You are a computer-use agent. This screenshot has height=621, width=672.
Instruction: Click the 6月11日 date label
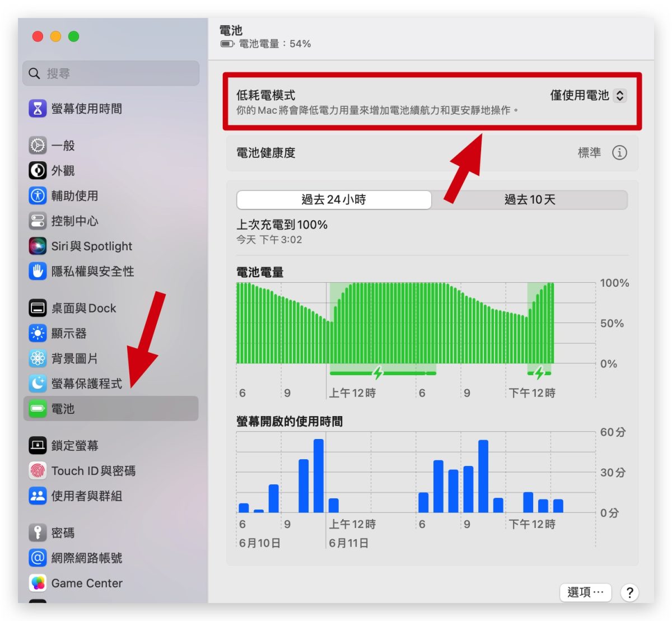(348, 543)
